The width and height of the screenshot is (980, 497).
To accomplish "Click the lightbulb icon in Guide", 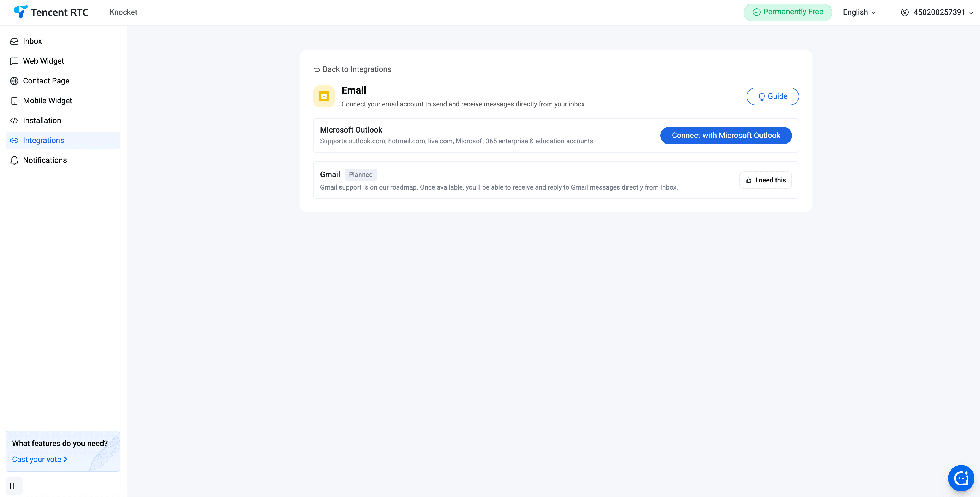I will tap(762, 97).
